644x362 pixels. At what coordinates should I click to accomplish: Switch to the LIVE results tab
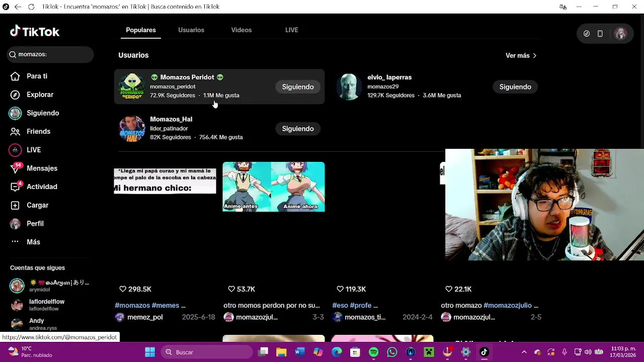coord(292,30)
